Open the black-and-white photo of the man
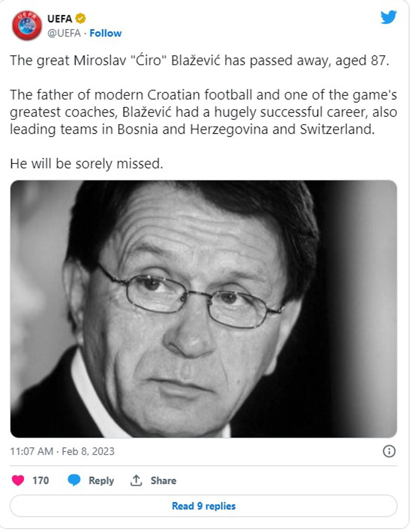The height and width of the screenshot is (532, 411). click(203, 309)
